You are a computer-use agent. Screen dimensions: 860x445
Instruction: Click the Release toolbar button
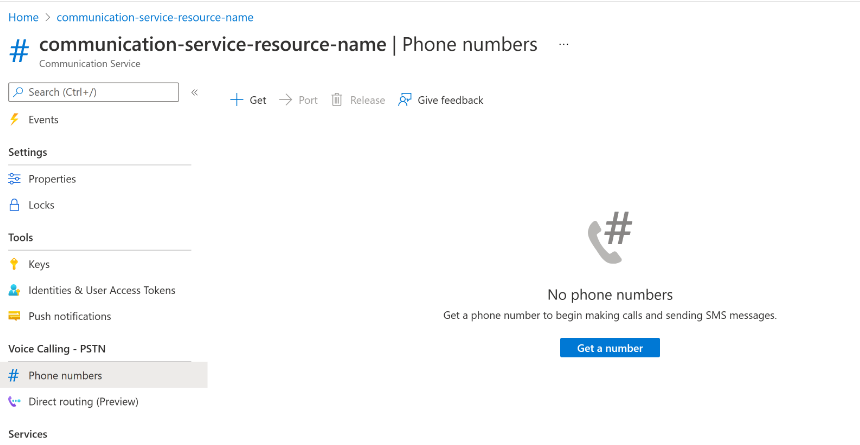point(358,100)
